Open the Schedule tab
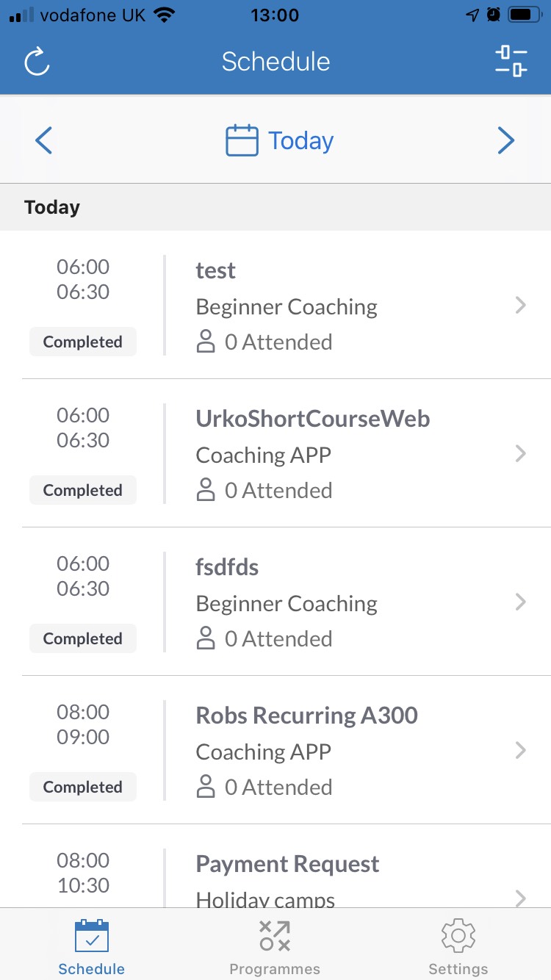 pos(92,946)
